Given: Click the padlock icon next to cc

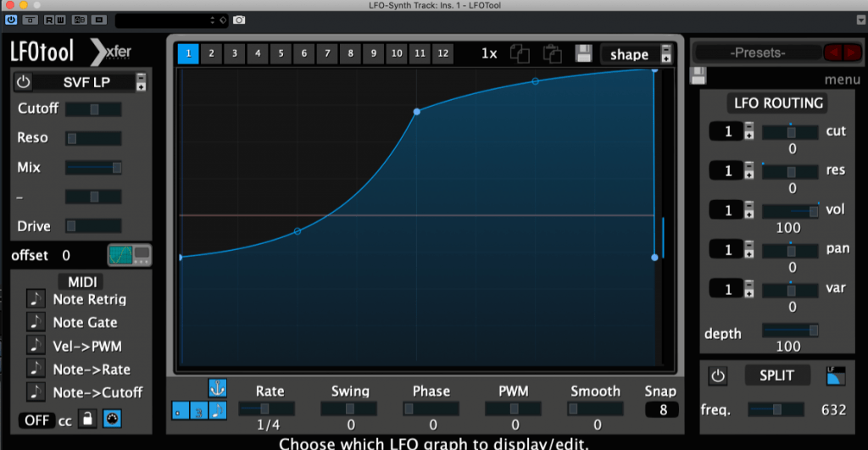Looking at the screenshot, I should (x=87, y=419).
